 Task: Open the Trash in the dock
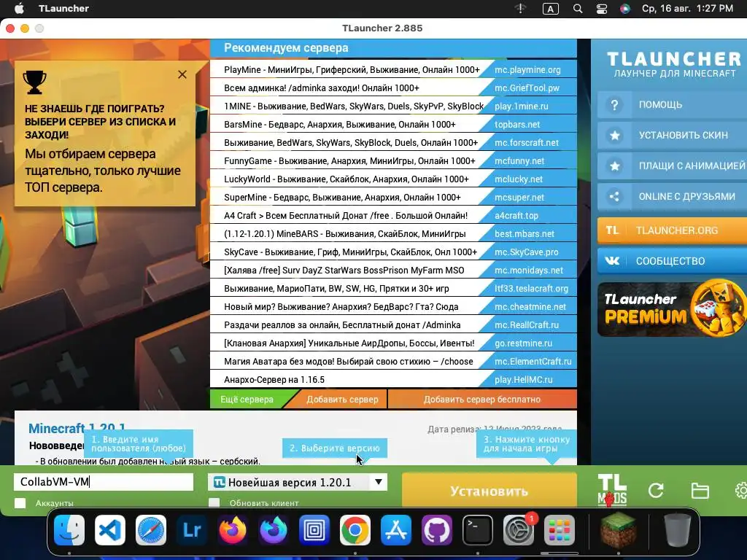(678, 530)
